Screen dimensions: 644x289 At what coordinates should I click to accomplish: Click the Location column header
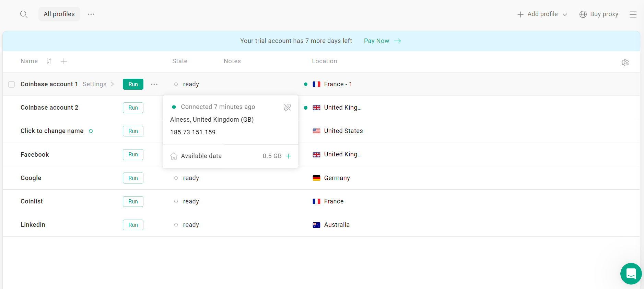click(x=325, y=61)
